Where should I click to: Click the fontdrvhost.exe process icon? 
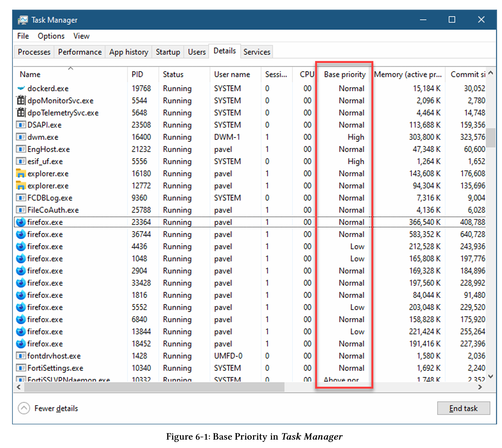point(21,356)
